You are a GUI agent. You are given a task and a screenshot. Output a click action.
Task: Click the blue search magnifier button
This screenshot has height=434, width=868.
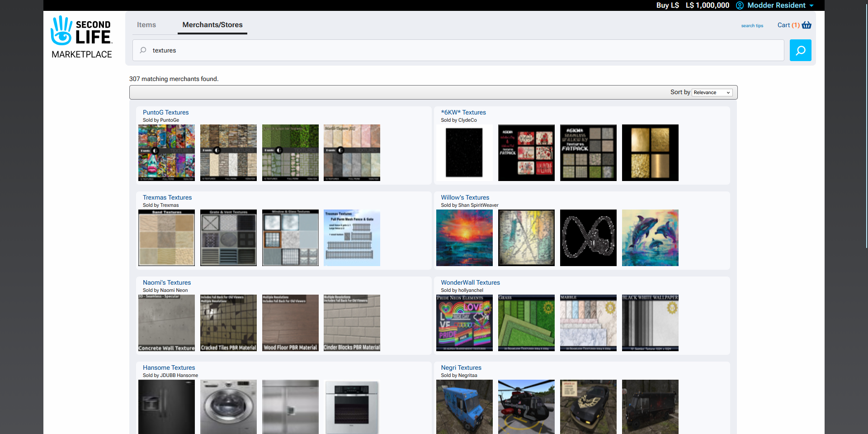point(800,50)
